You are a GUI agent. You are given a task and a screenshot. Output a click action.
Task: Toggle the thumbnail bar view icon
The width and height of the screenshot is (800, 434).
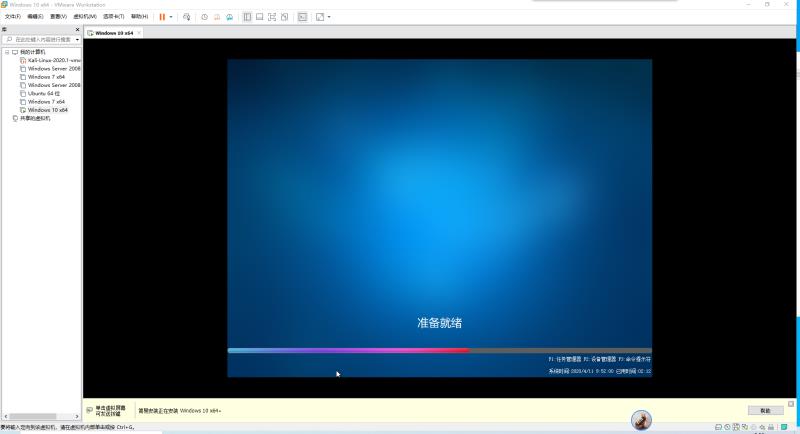(260, 17)
